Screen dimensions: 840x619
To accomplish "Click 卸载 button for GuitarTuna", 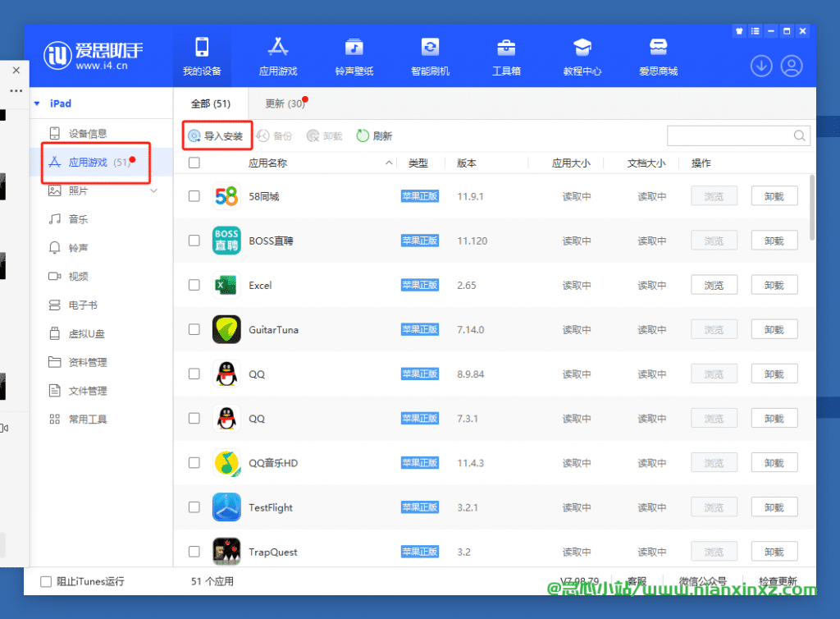I will pyautogui.click(x=774, y=329).
